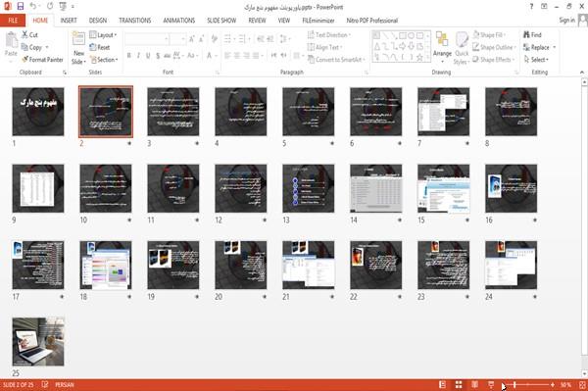Switch to Slide Sorter view in status bar
The width and height of the screenshot is (588, 391).
(x=459, y=384)
